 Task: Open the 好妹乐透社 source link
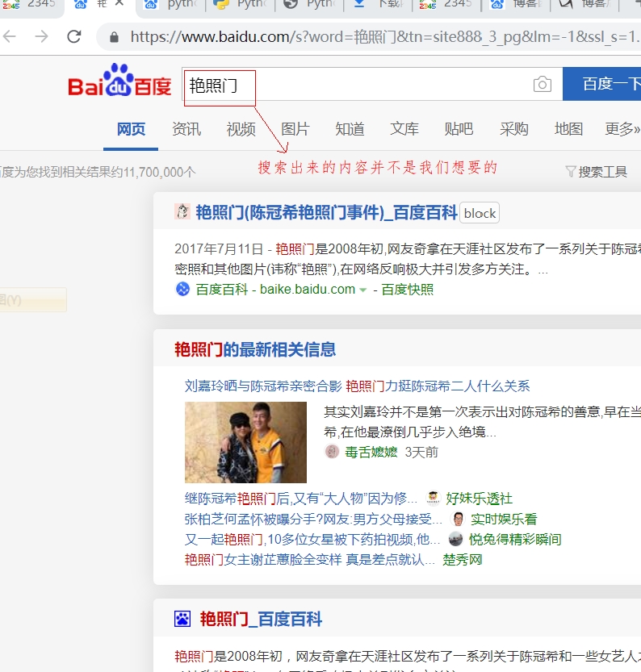click(480, 498)
